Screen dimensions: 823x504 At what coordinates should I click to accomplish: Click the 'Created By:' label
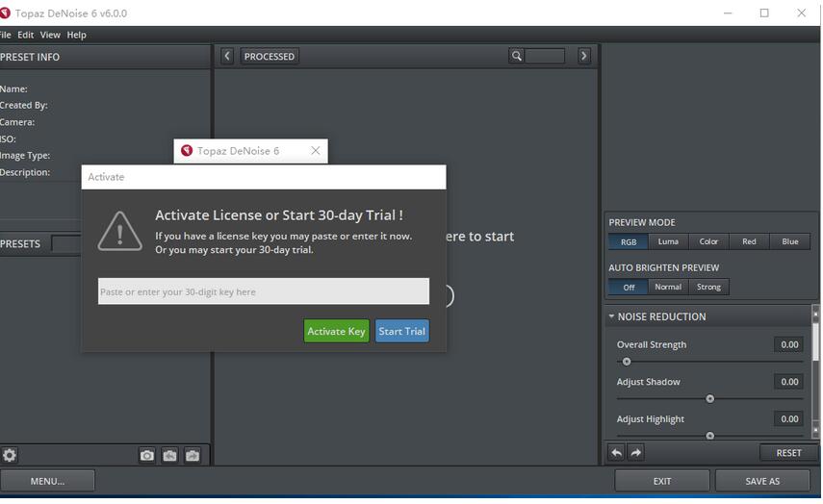coord(24,105)
